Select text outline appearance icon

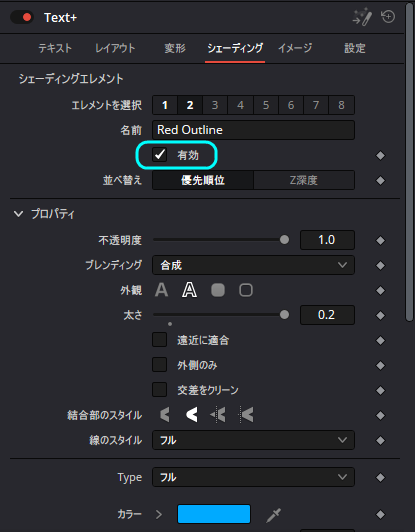(189, 290)
